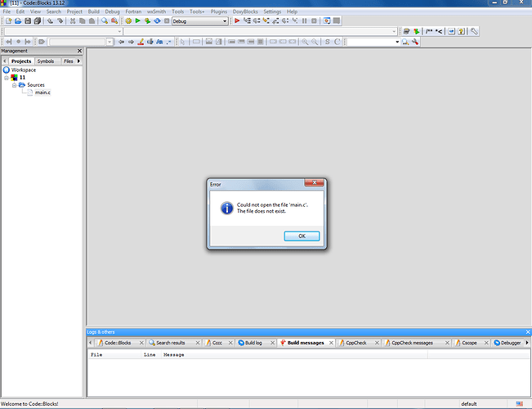Click the zoom in magnifier icon

pyautogui.click(x=305, y=42)
